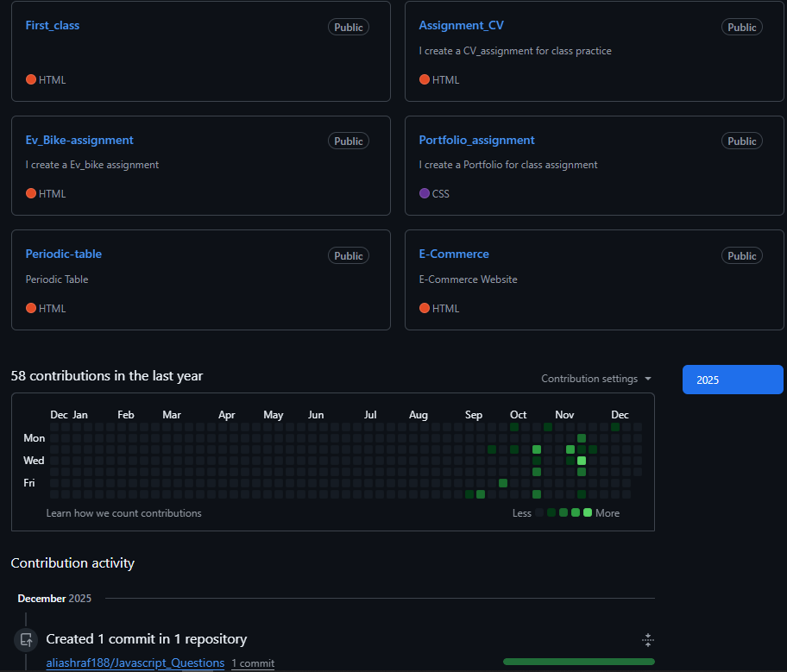Viewport: 787px width, 672px height.
Task: Click the HTML language dot on E-Commerce
Action: tap(424, 308)
